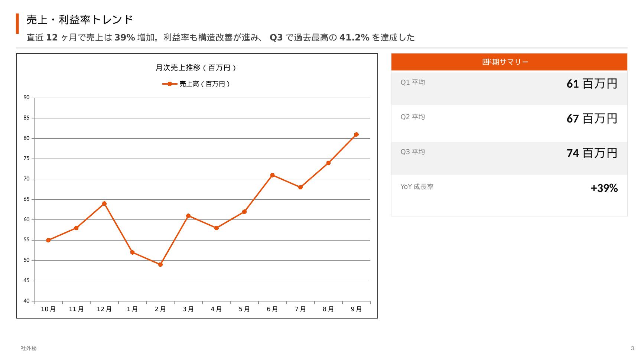Select the 67 百万円 value in Q2 row
Screen dimensions: 644x362
(x=592, y=118)
